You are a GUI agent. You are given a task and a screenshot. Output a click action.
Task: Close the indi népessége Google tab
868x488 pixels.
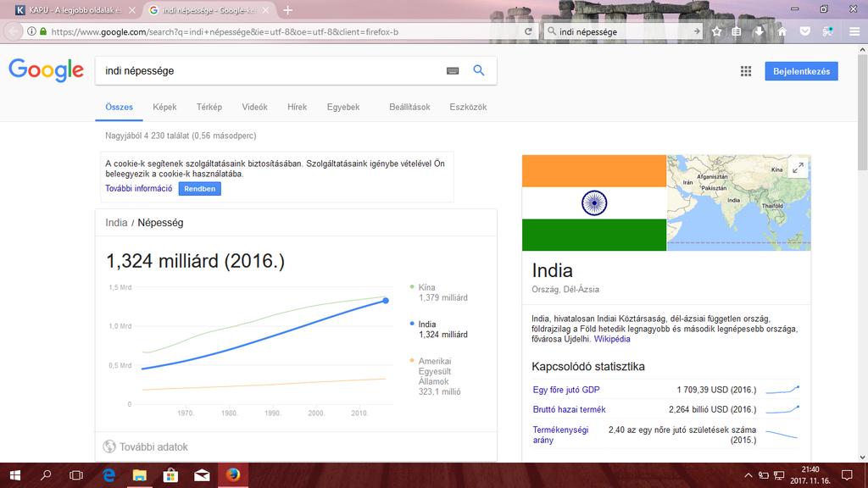point(265,10)
